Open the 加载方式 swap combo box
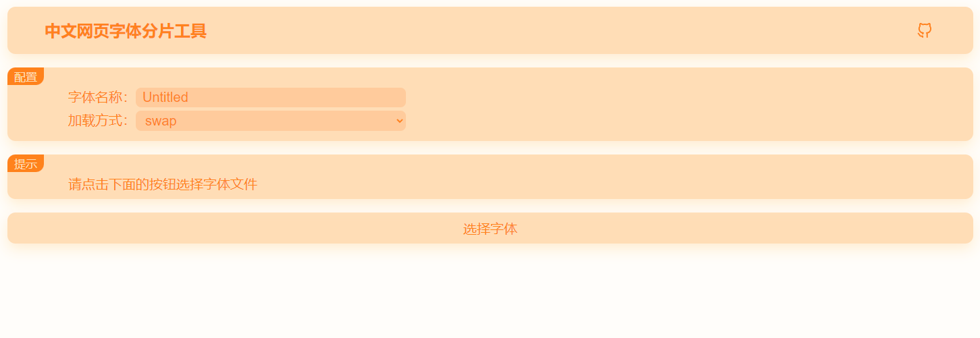Screen dimensions: 980x338 tap(270, 121)
